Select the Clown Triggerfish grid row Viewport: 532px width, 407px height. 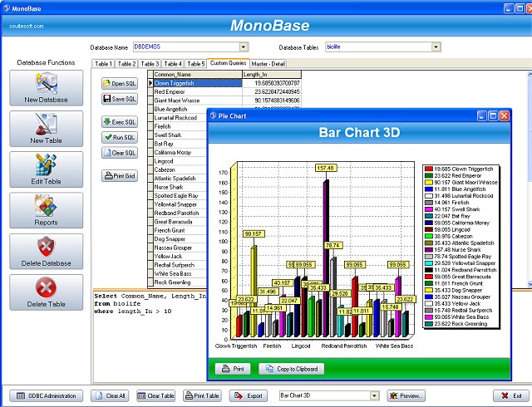pyautogui.click(x=198, y=83)
